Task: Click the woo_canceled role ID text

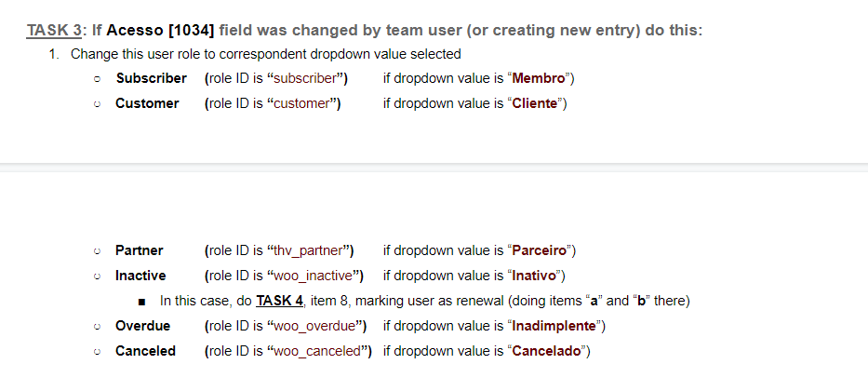Action: click(x=318, y=351)
